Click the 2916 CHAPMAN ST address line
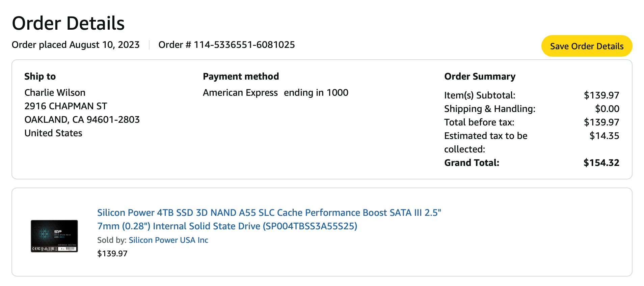Viewport: 644px width, 286px height. pyautogui.click(x=65, y=106)
